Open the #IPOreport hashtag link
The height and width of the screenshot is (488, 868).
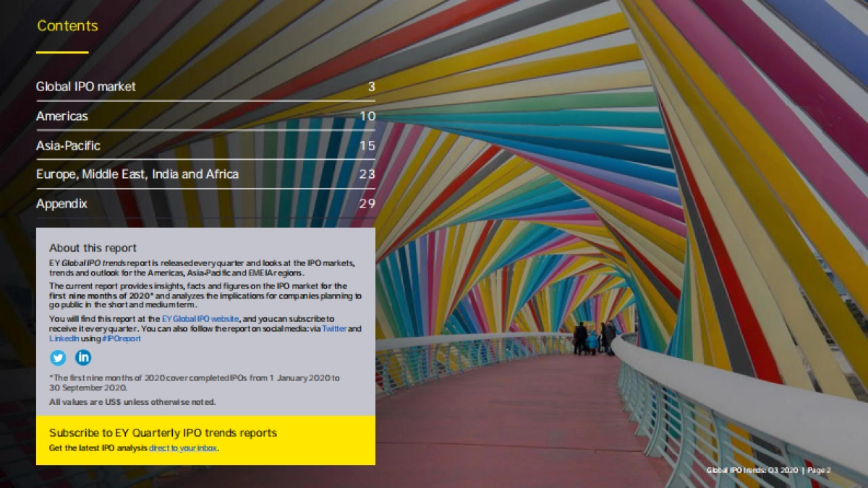pos(121,338)
